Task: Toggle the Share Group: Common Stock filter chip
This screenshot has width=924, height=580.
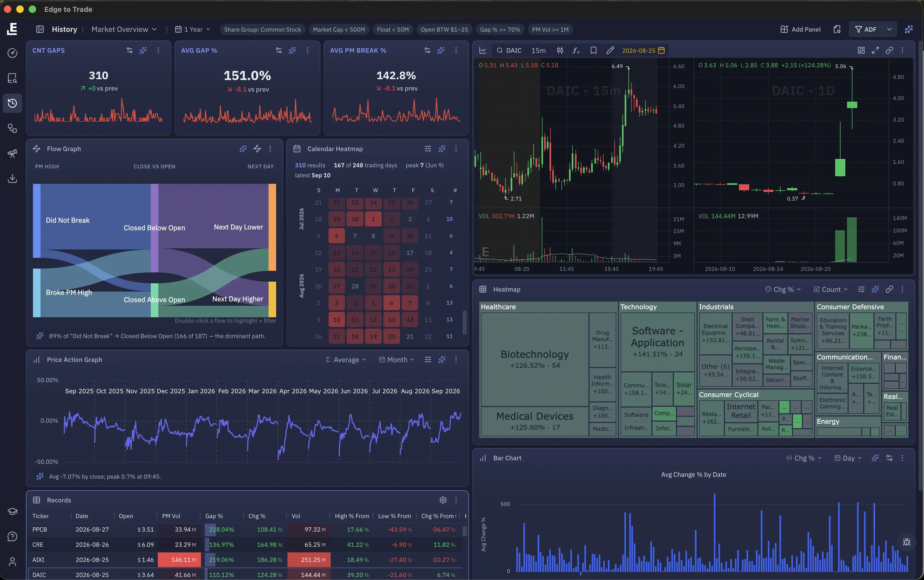Action: click(262, 29)
